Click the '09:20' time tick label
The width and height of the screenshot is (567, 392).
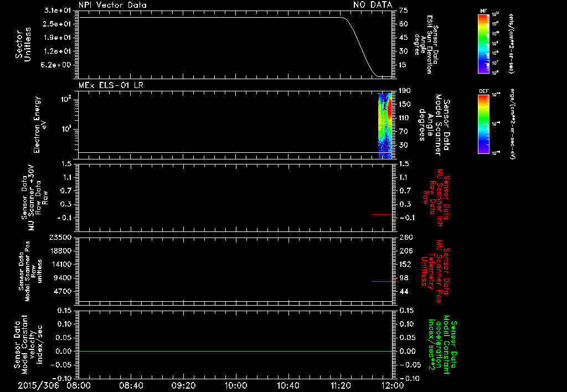(x=183, y=385)
